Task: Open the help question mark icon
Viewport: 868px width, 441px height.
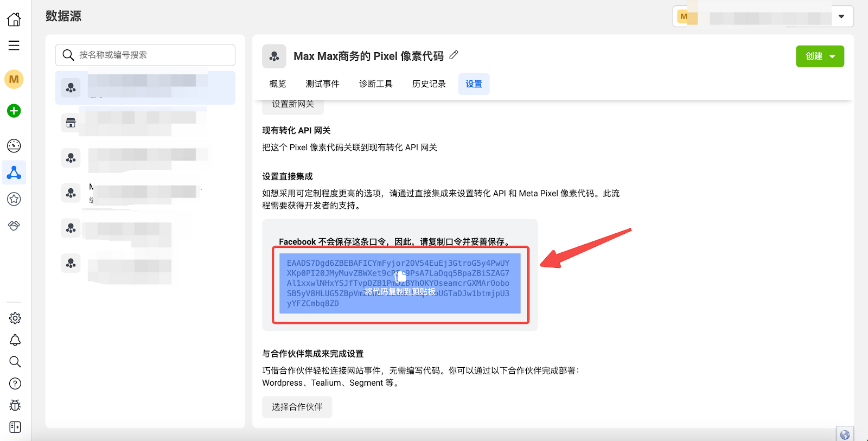Action: coord(15,384)
